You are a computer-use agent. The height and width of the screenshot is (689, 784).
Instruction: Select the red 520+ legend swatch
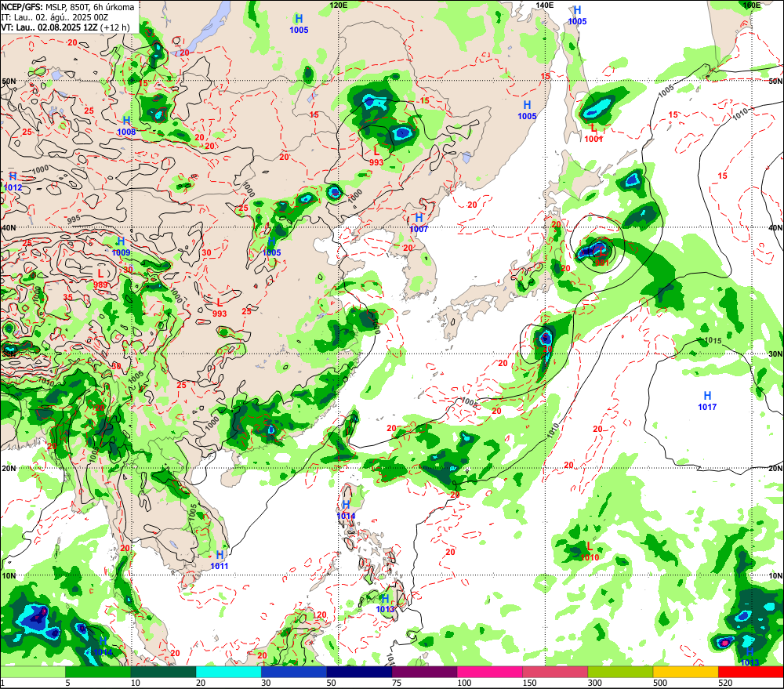751,672
